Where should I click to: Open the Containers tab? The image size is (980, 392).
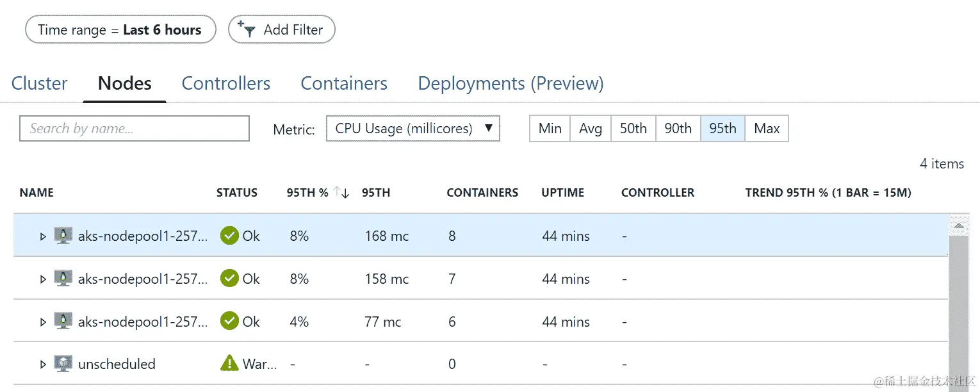click(x=344, y=84)
